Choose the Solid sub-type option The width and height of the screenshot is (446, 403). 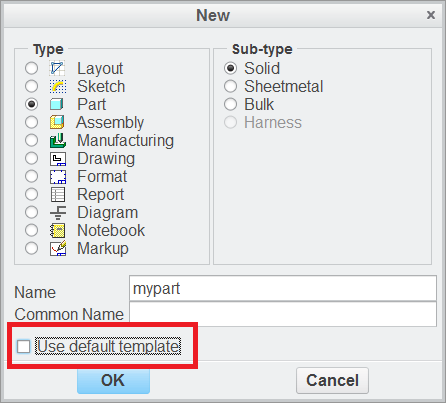230,68
